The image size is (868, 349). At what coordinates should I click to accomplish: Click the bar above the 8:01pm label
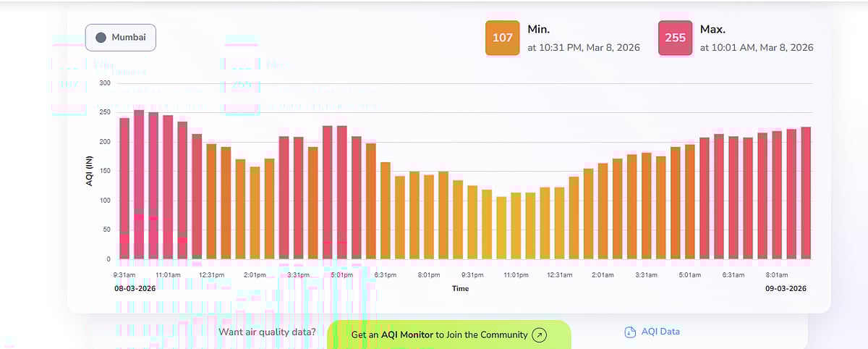pyautogui.click(x=429, y=217)
